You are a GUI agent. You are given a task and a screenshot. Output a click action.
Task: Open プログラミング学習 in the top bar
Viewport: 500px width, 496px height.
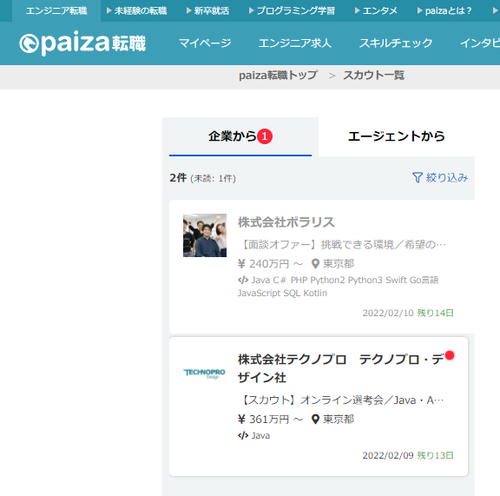(x=292, y=11)
